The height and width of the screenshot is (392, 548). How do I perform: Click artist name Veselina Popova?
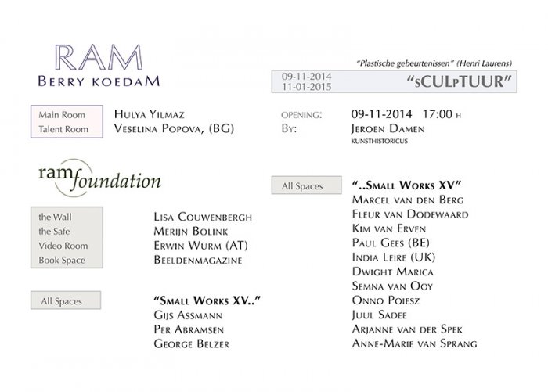[174, 128]
